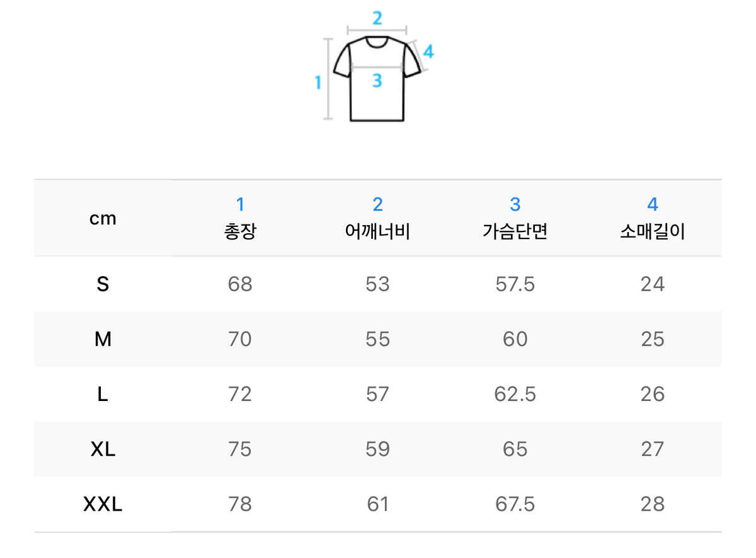Click the 57.5 chest value for S

[515, 284]
